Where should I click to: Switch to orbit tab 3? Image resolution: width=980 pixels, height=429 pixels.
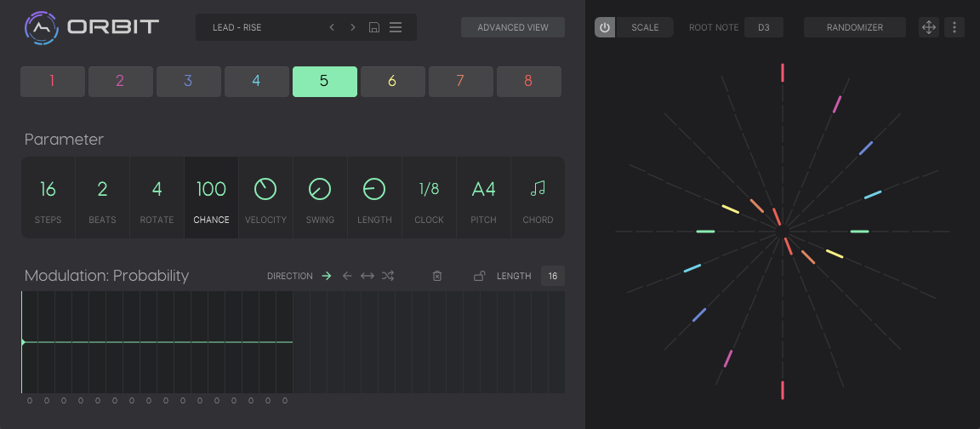click(188, 82)
